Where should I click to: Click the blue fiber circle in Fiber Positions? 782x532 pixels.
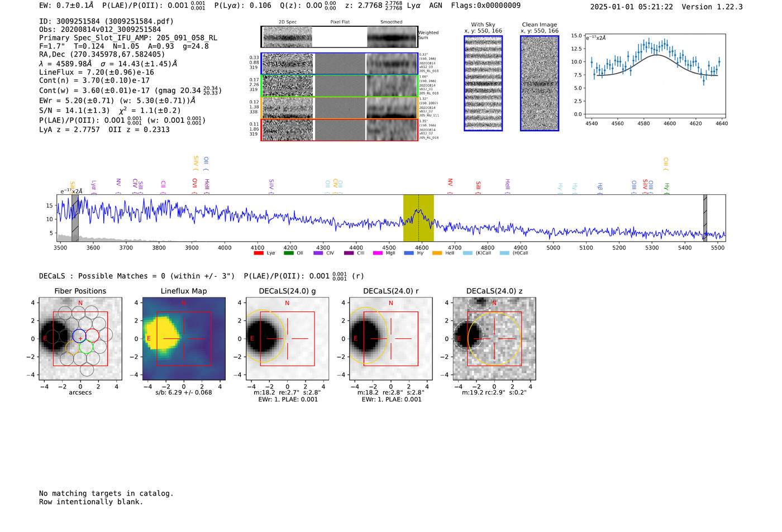79,336
